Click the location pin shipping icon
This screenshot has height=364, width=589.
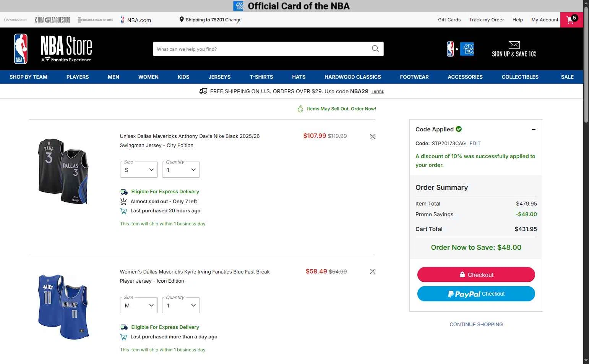[182, 19]
